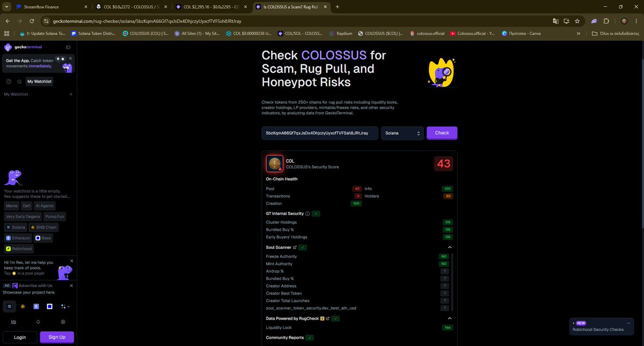Close the Advertise with Us ad
The width and height of the screenshot is (644, 346).
[70, 286]
